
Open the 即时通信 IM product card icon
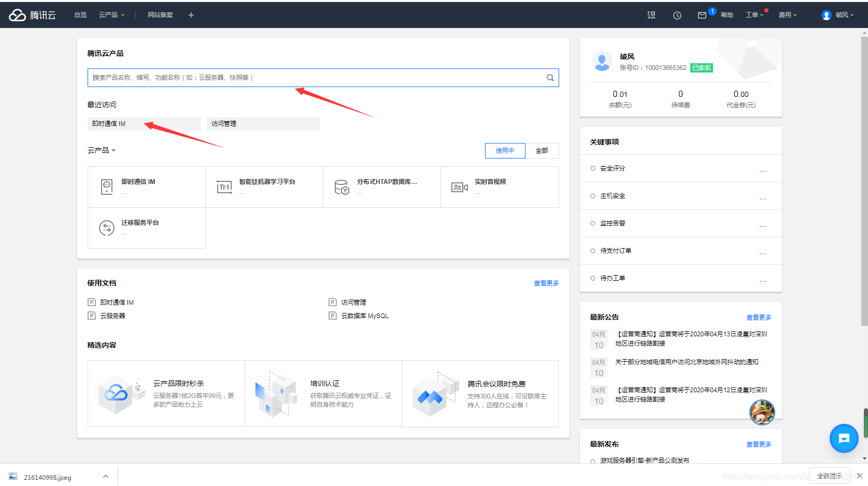(x=107, y=187)
